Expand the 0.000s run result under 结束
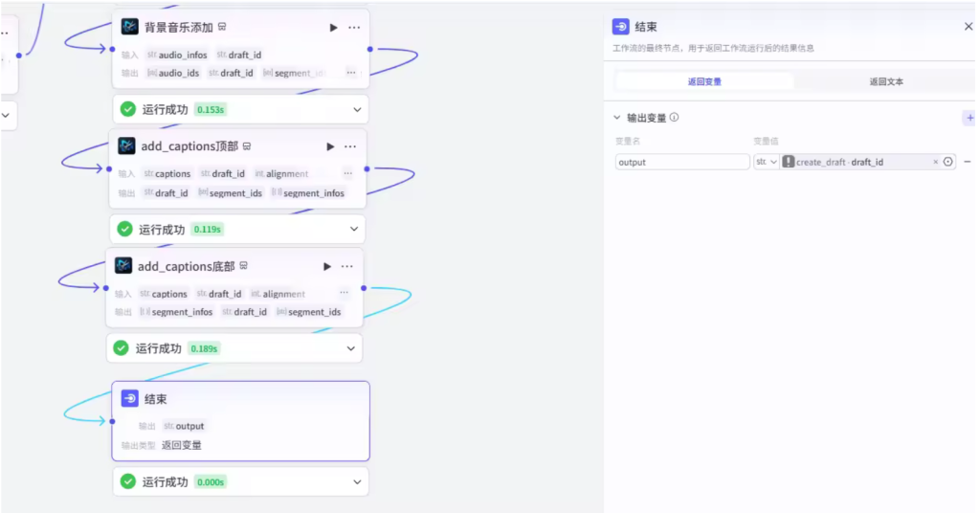 (357, 481)
